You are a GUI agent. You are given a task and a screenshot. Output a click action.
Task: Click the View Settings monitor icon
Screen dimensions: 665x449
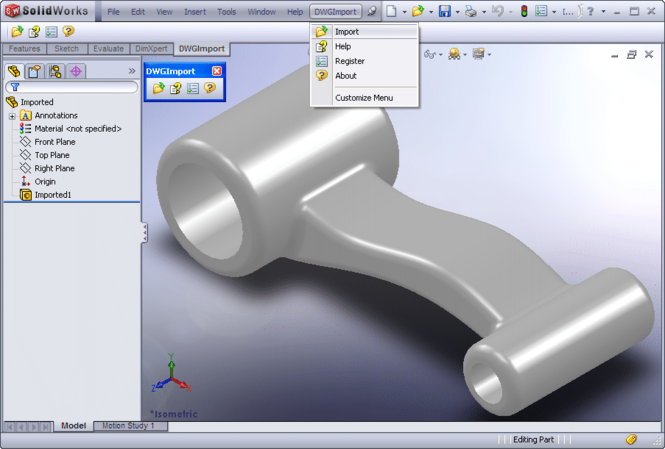pos(478,54)
